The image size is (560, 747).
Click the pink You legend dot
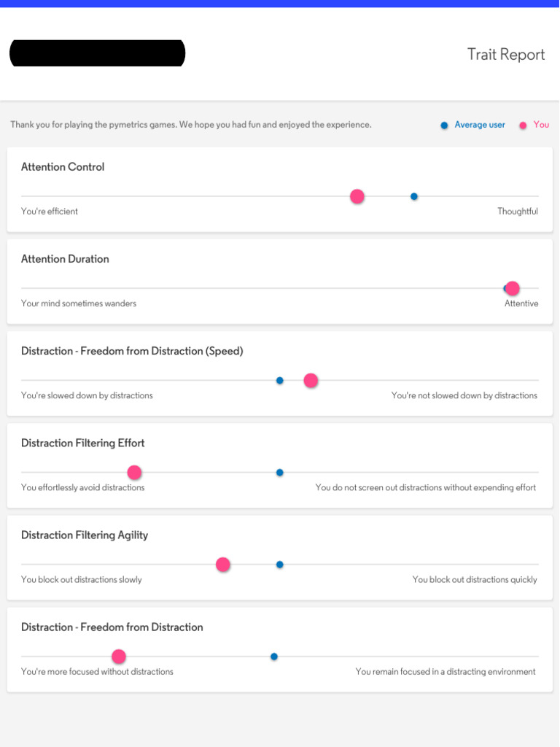pos(523,125)
